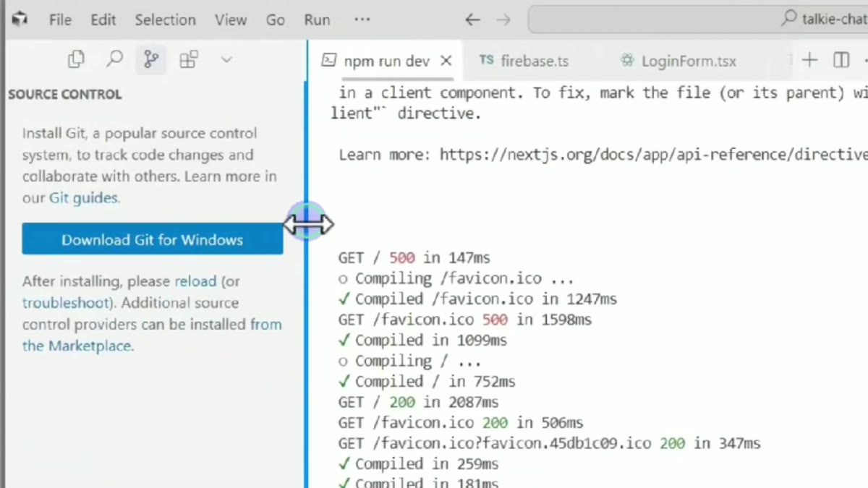
Task: Switch to the LoginForm.tsx tab
Action: pyautogui.click(x=688, y=61)
